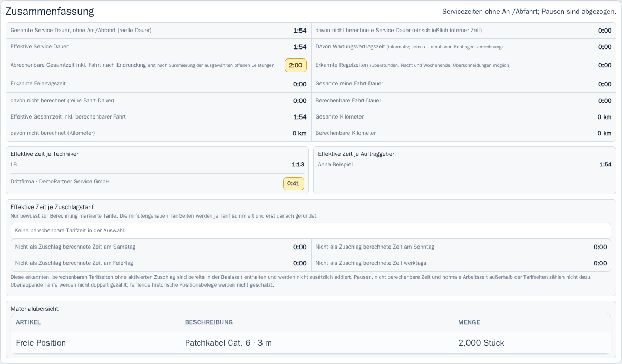Click the 'Gesamte reine Fahrt-Dauer' label
Viewport: 622px width, 364px height.
point(349,84)
